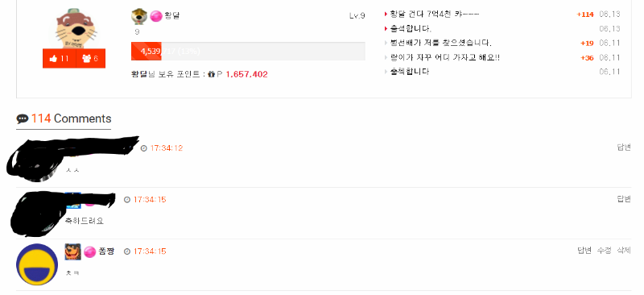Click the 황달 username in profile

click(x=172, y=15)
